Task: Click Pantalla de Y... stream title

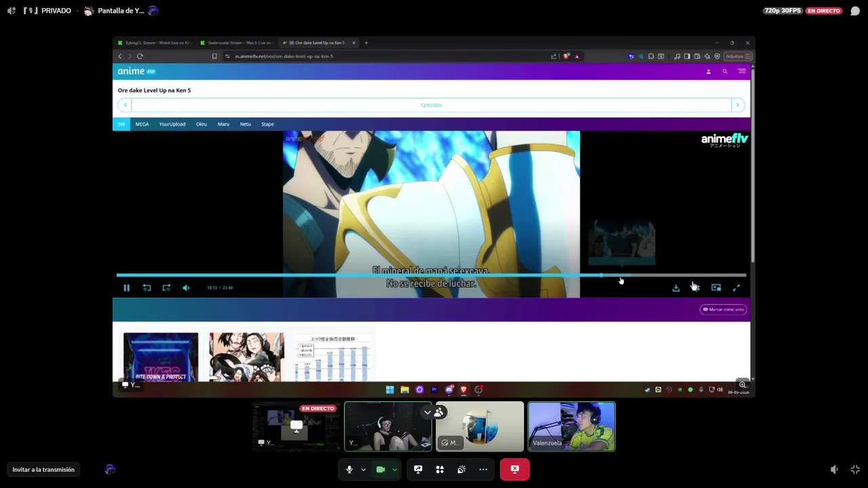Action: (x=121, y=11)
